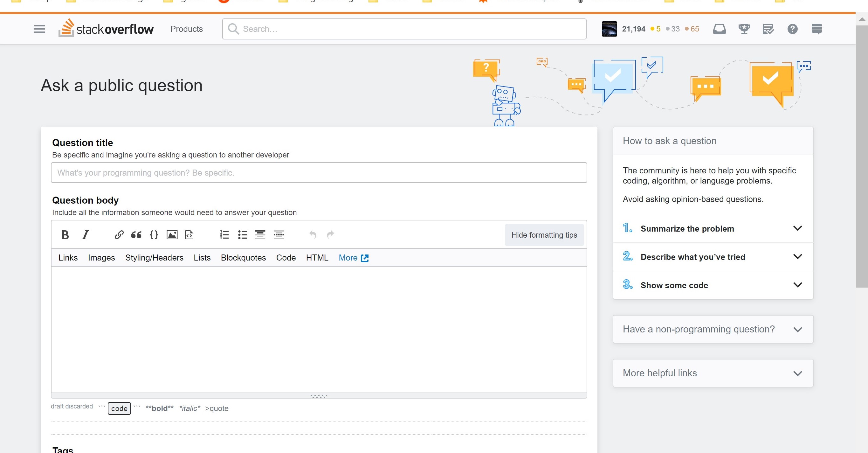Click the Blockquote formatting icon

(x=136, y=234)
